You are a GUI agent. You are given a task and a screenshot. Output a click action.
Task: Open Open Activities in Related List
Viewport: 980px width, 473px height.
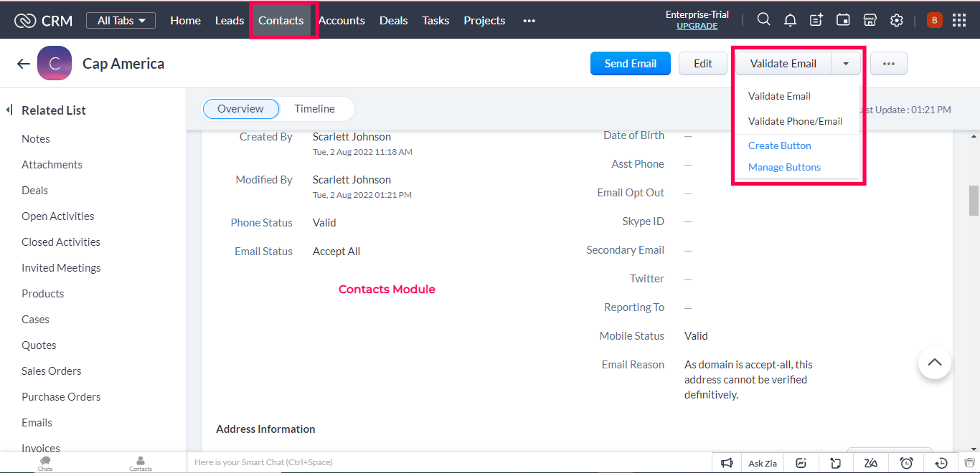pos(57,216)
